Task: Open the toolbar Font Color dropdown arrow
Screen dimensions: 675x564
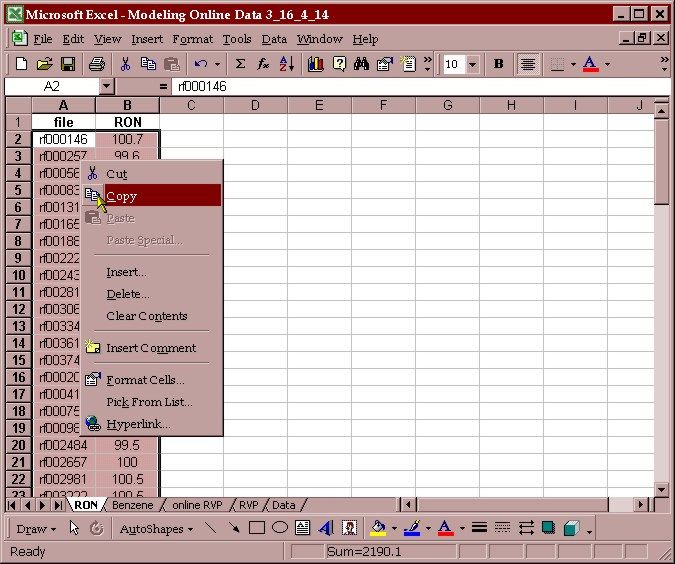Action: 607,65
